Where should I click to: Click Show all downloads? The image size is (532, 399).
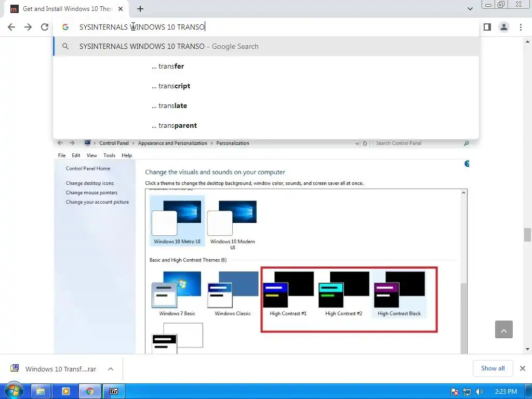coord(493,368)
